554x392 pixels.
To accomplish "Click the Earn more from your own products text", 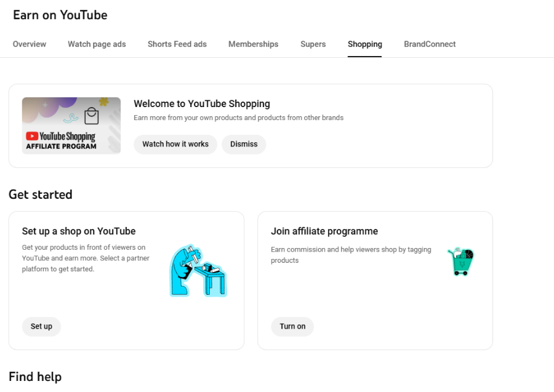I will point(238,118).
